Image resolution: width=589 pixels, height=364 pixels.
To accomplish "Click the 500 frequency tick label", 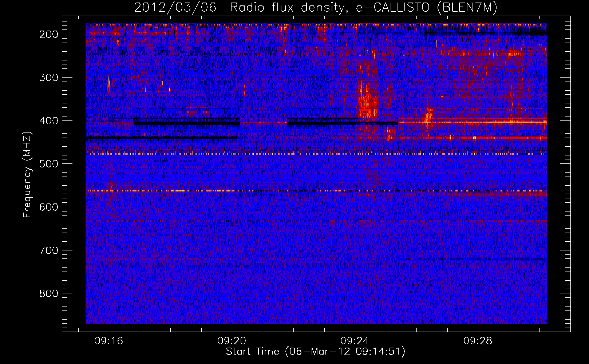I will (48, 164).
